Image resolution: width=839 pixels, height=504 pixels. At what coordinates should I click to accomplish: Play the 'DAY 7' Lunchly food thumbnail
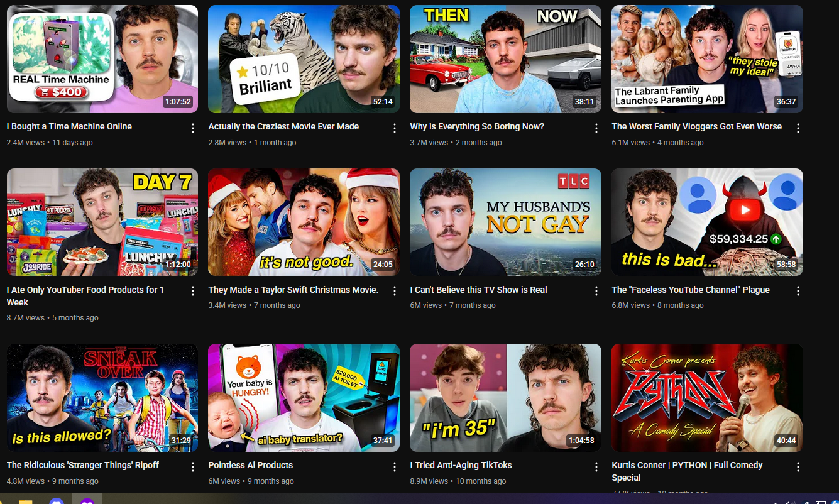[x=102, y=222]
